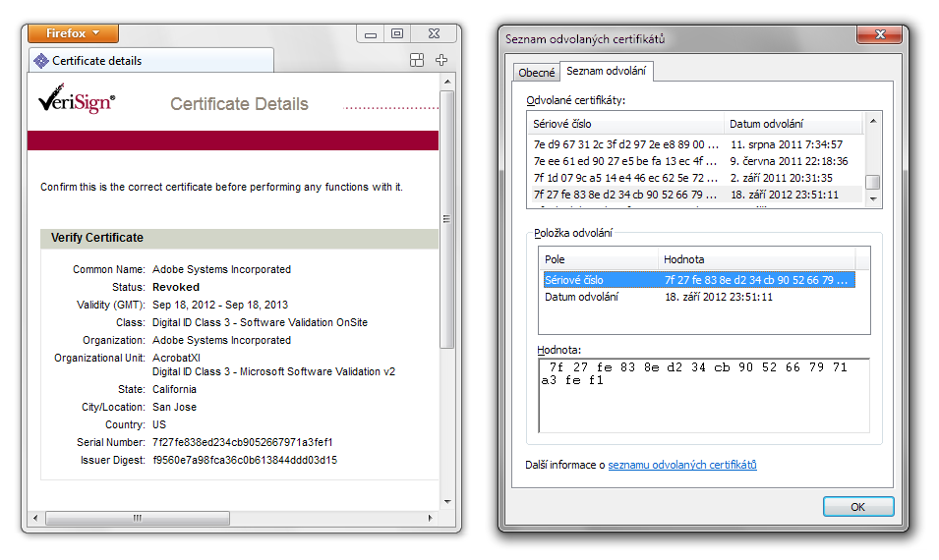The width and height of the screenshot is (939, 560).
Task: Click the Firefox horizontal scrollbar thumb
Action: click(x=138, y=518)
